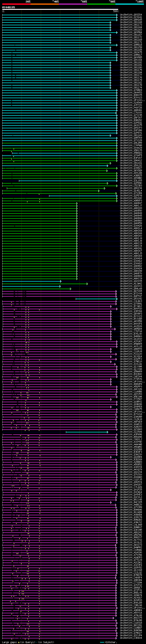Image resolution: width=146 pixels, height=644 pixels.
Task: Select hit UniRef100_Q9M618
Action: coord(131,45)
